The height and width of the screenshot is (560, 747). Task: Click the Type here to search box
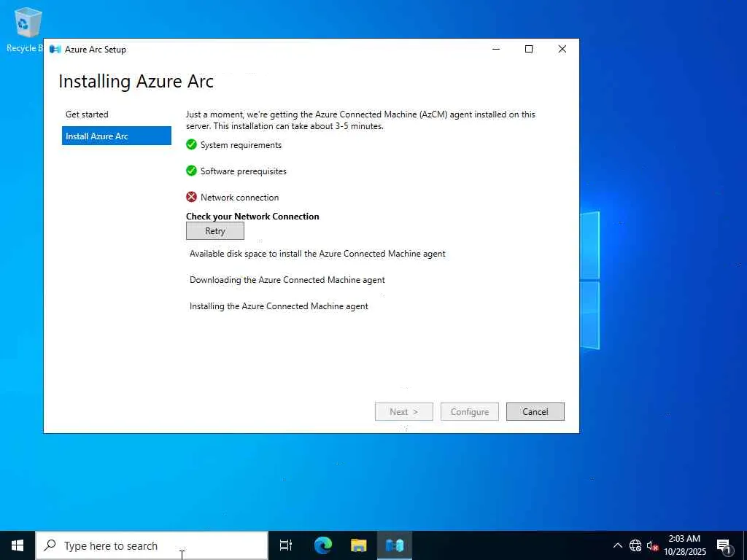coord(152,545)
